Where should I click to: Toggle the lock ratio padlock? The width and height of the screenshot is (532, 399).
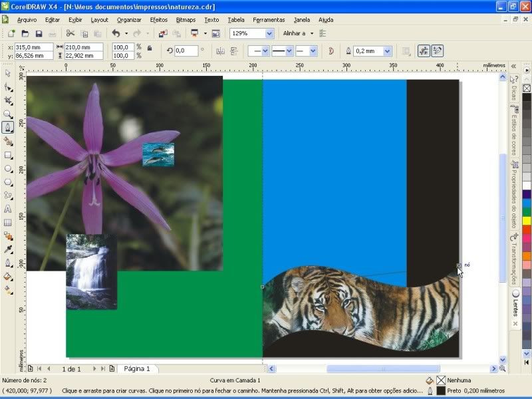pyautogui.click(x=149, y=48)
